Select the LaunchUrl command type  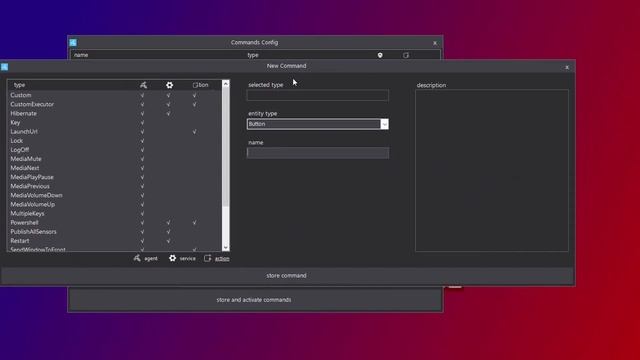115,131
